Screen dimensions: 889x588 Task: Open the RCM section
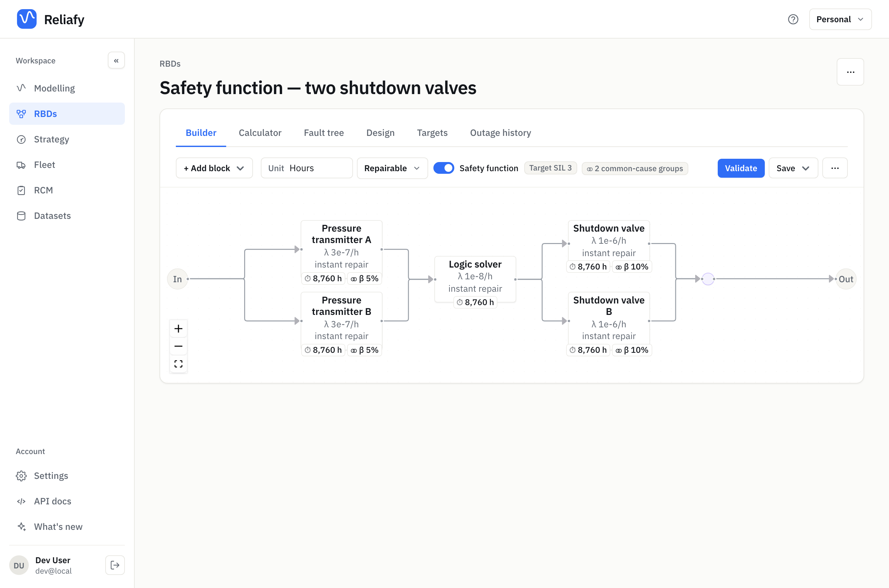tap(67, 190)
